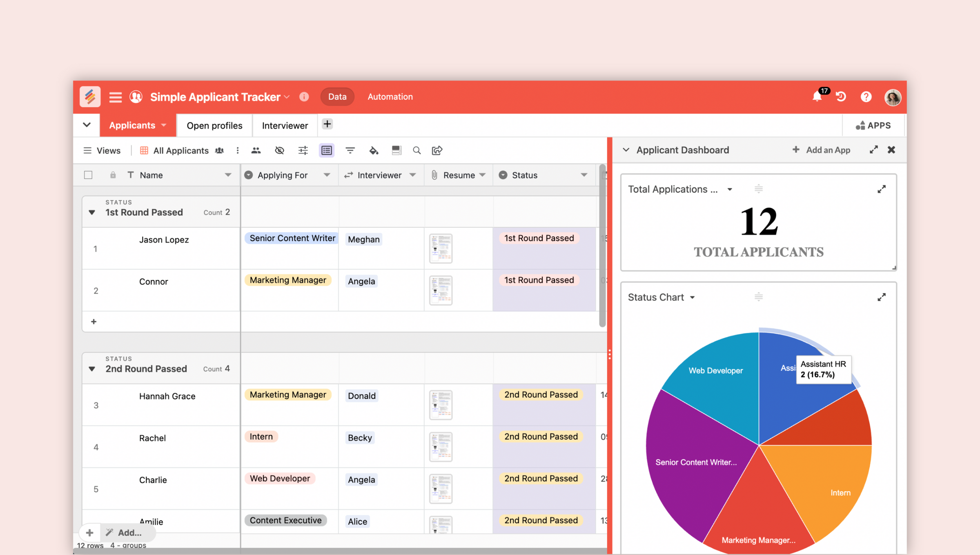Screen dimensions: 980x555
Task: Open the revision history icon
Action: (841, 96)
